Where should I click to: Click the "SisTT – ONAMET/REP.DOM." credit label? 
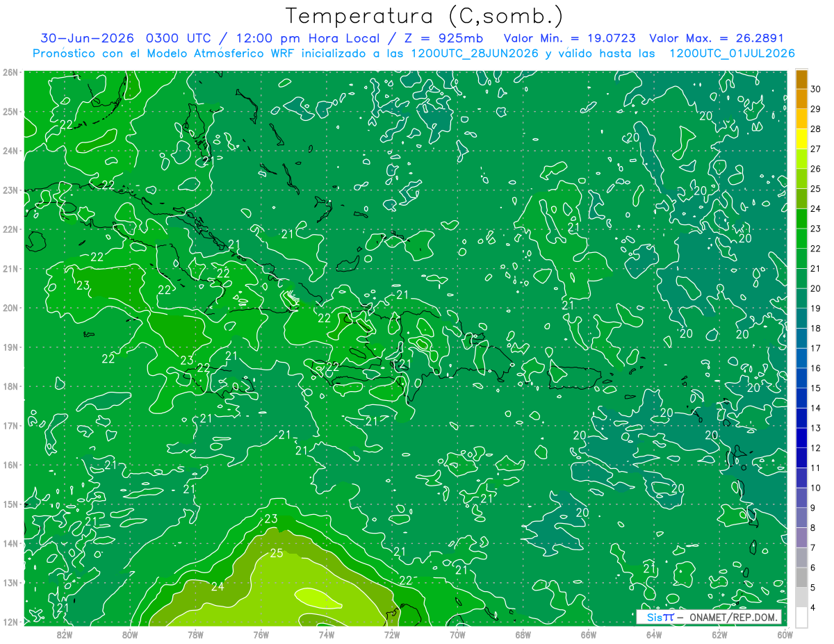(x=708, y=617)
